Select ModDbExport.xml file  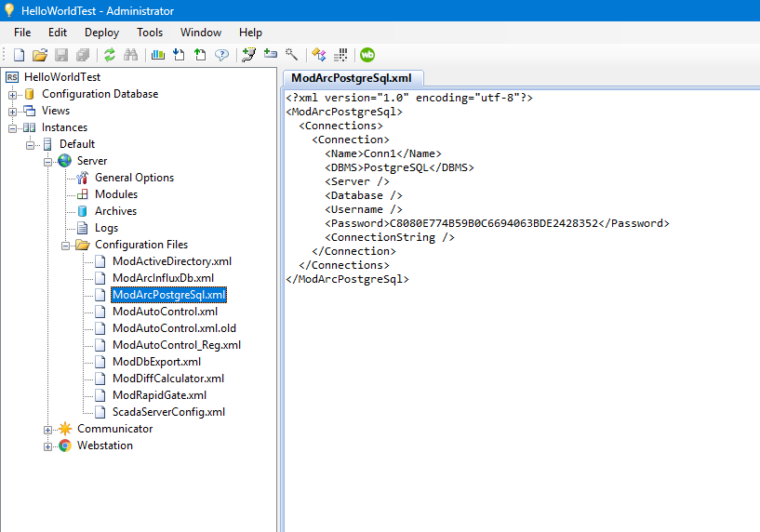[x=156, y=362]
